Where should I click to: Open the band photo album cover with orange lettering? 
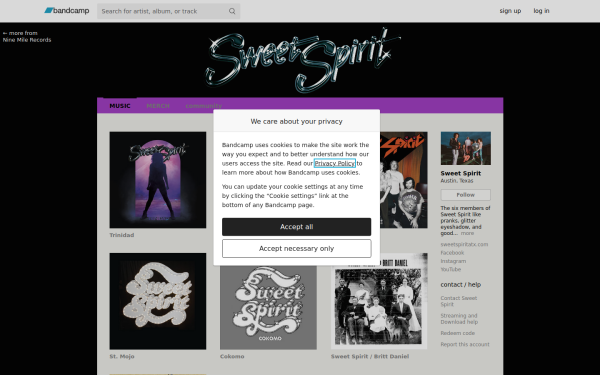[404, 180]
